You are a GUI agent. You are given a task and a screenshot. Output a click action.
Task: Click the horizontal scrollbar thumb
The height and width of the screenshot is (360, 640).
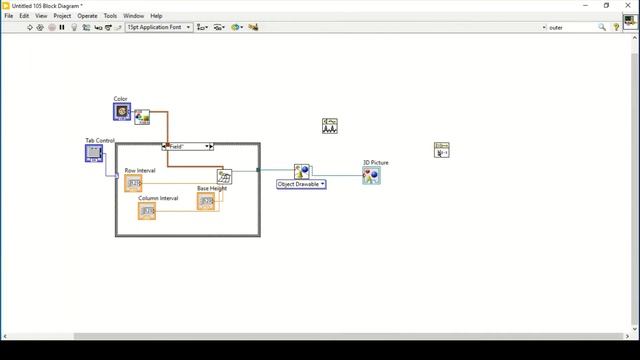348,336
